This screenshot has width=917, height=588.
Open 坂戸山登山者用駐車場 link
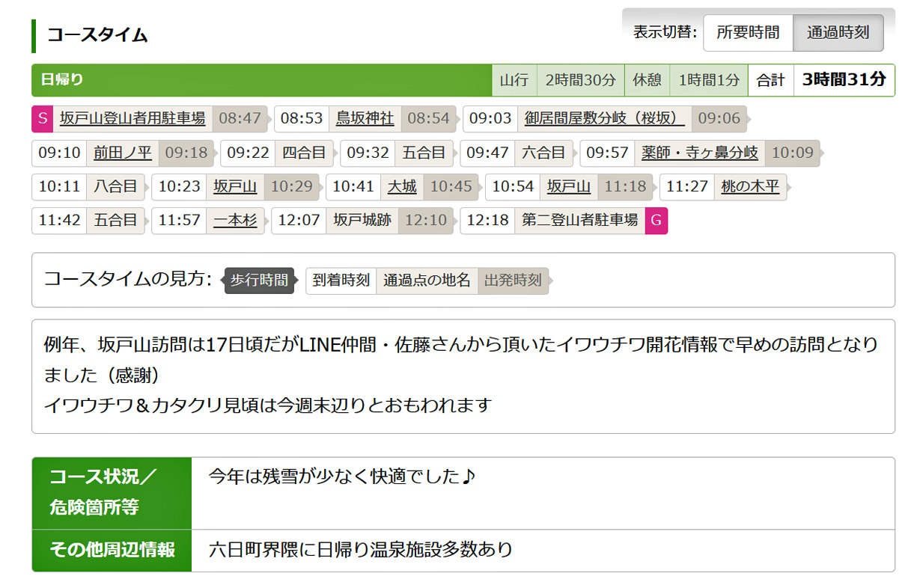132,118
